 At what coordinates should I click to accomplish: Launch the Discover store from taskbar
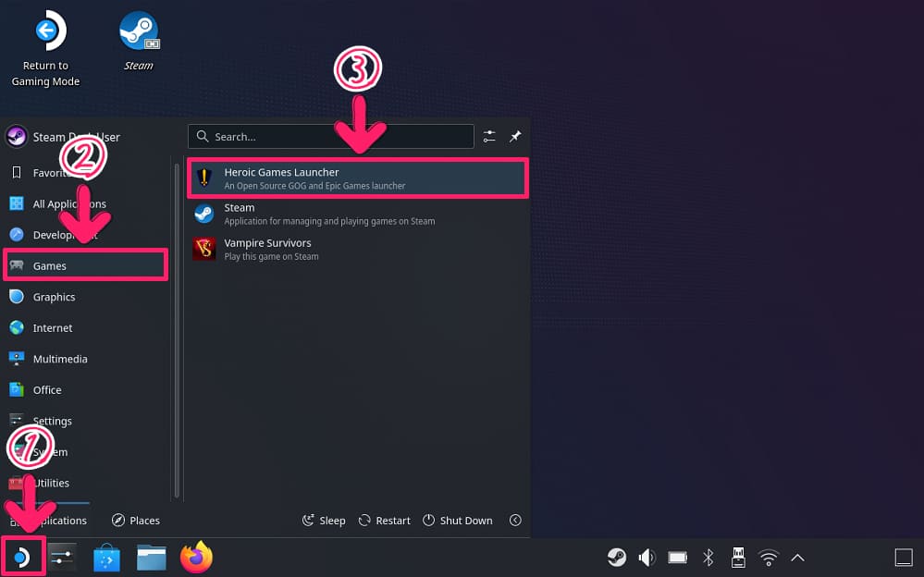coord(106,557)
